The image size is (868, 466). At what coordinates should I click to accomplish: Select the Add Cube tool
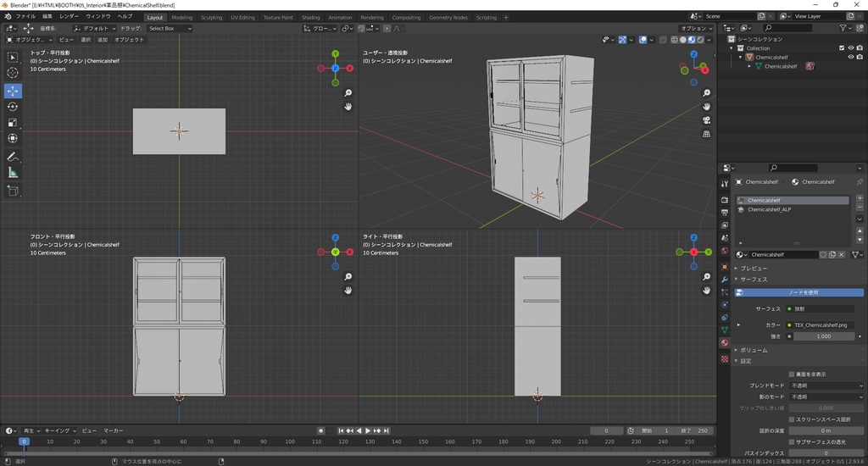pyautogui.click(x=13, y=191)
